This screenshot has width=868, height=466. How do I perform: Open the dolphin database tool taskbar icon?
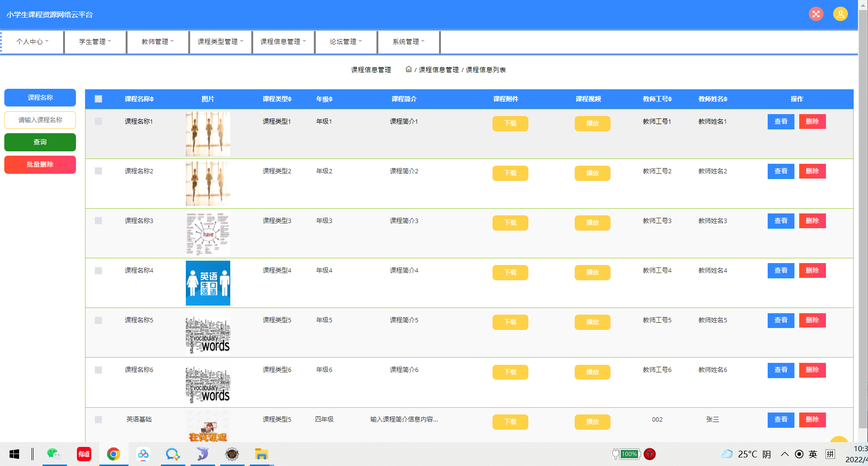coord(203,454)
